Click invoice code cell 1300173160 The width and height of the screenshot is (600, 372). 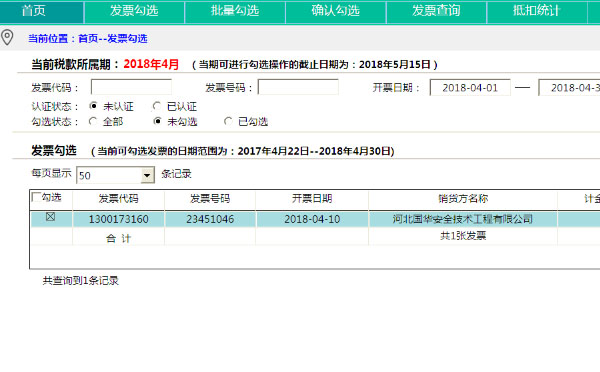pyautogui.click(x=118, y=219)
